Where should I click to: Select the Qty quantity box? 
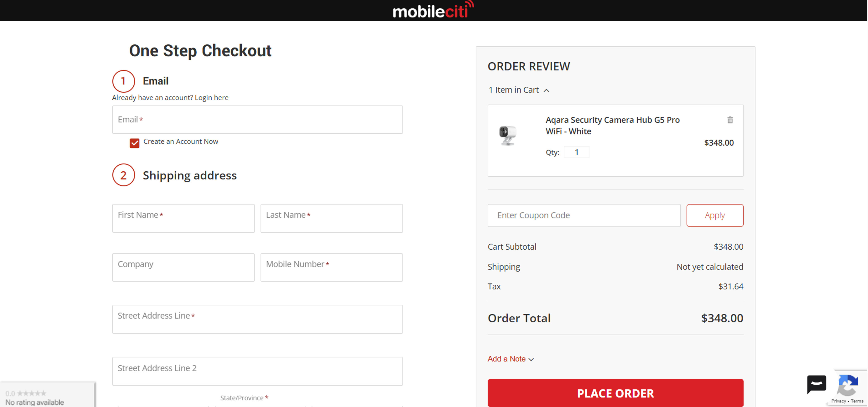(576, 152)
